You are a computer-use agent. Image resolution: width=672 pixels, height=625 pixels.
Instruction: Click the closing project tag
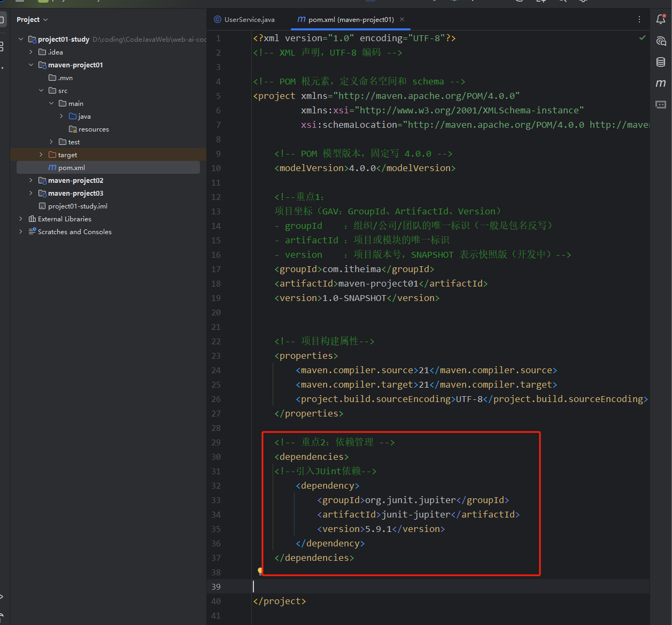(x=280, y=601)
